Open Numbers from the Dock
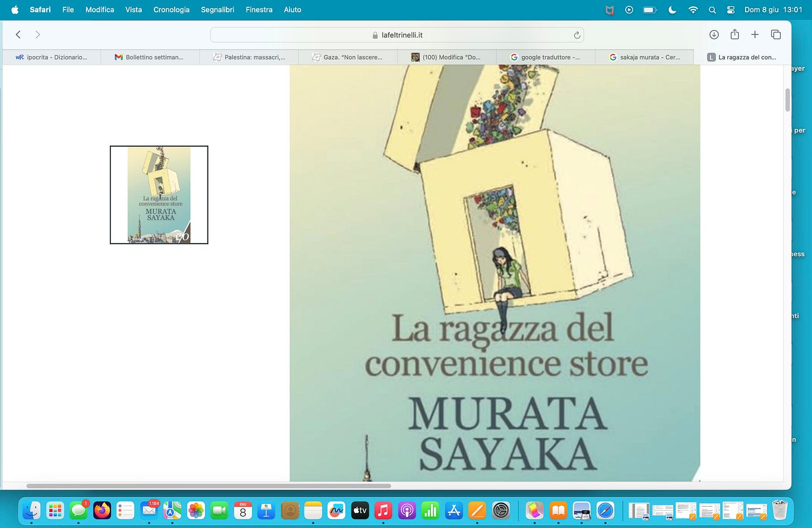 coord(431,510)
